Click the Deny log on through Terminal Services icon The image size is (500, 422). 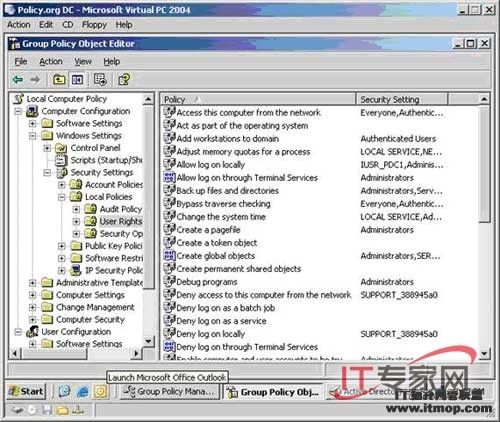(x=169, y=347)
